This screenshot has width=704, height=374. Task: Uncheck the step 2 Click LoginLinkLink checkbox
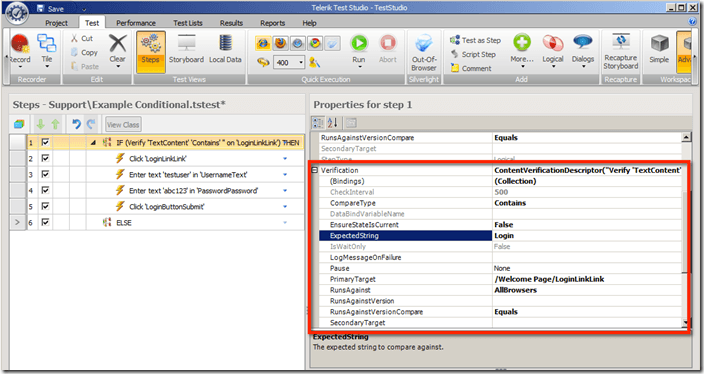45,158
